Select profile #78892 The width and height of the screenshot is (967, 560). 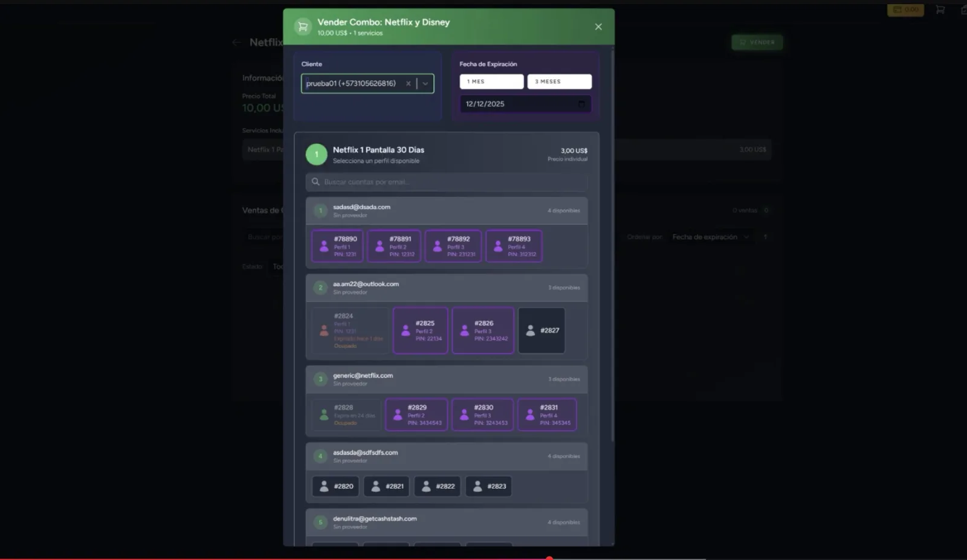[453, 246]
